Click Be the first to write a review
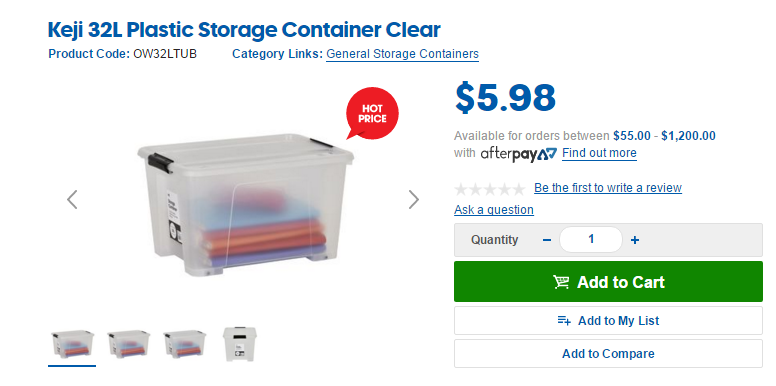This screenshot has height=386, width=776. tap(608, 188)
